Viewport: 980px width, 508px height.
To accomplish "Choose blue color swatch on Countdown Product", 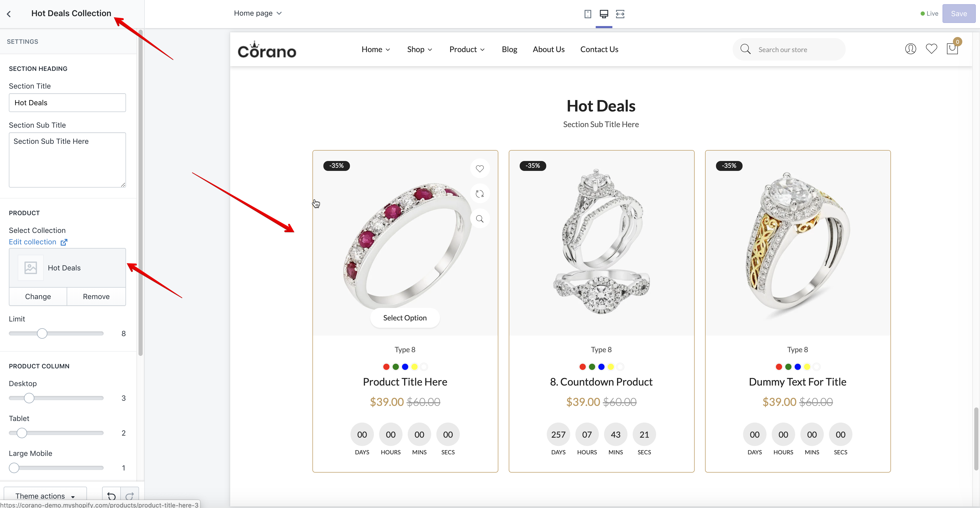I will [601, 367].
